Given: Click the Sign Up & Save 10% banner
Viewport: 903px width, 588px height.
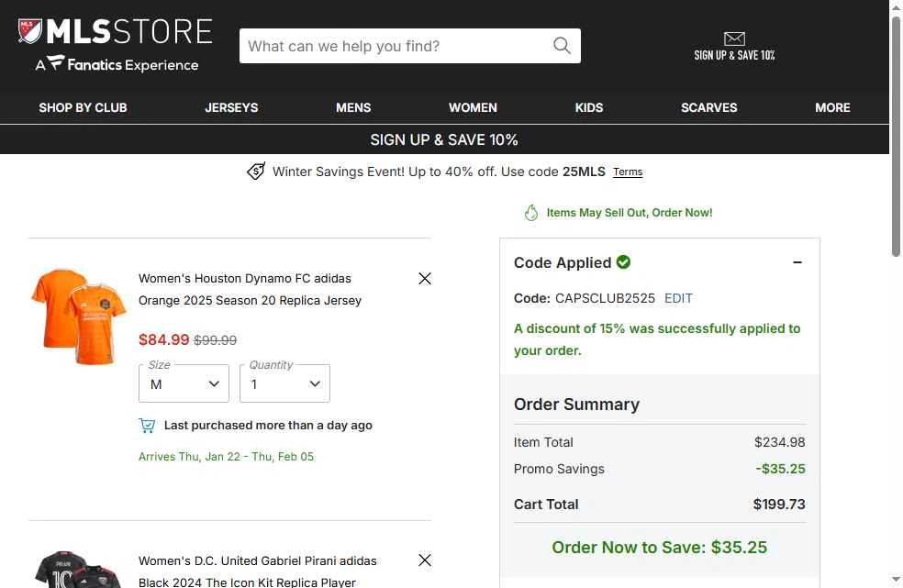Looking at the screenshot, I should coord(444,139).
